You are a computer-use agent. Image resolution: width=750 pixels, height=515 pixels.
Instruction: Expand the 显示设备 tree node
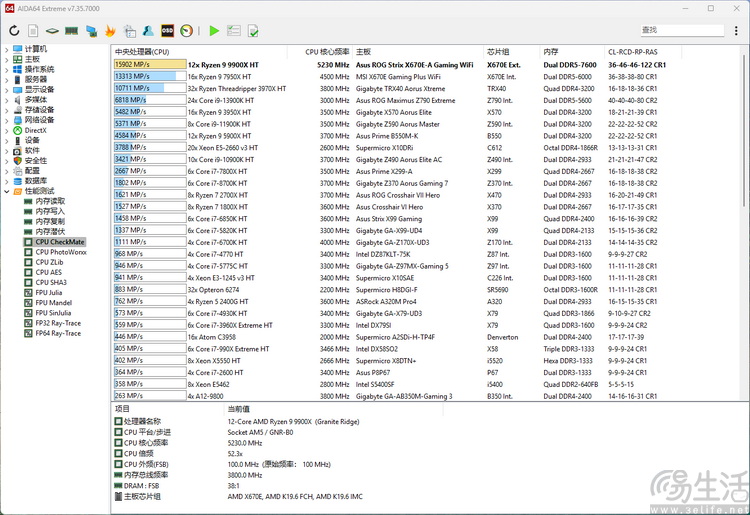click(x=7, y=89)
